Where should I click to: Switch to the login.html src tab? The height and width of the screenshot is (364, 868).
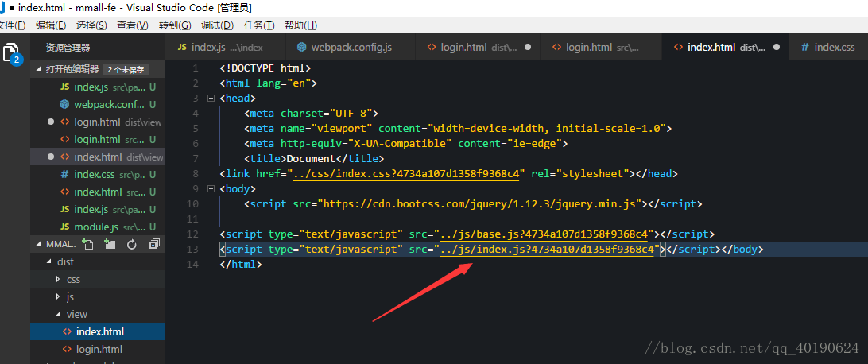click(x=601, y=47)
